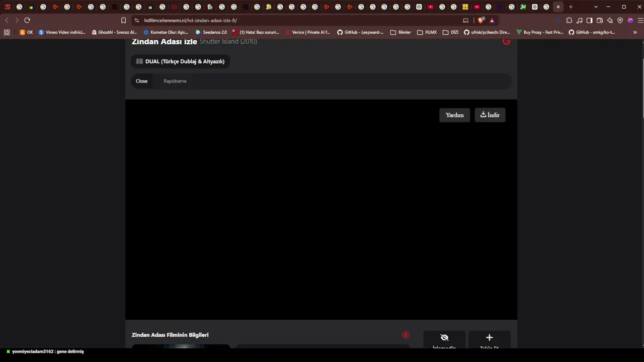This screenshot has width=644, height=362.
Task: Open Vimeo Video indirici bookmark
Action: point(62,32)
